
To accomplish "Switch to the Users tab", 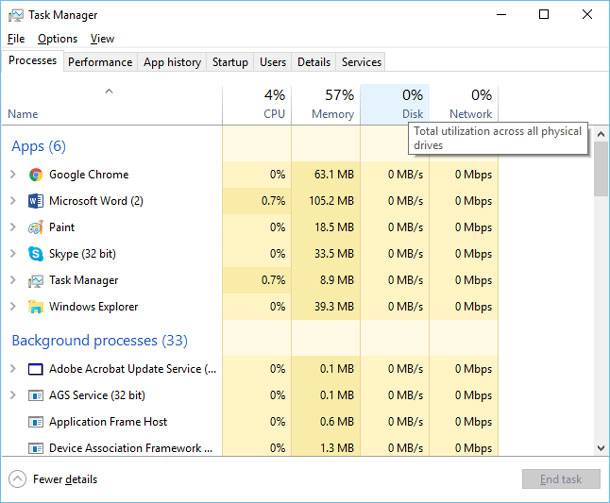I will tap(273, 62).
